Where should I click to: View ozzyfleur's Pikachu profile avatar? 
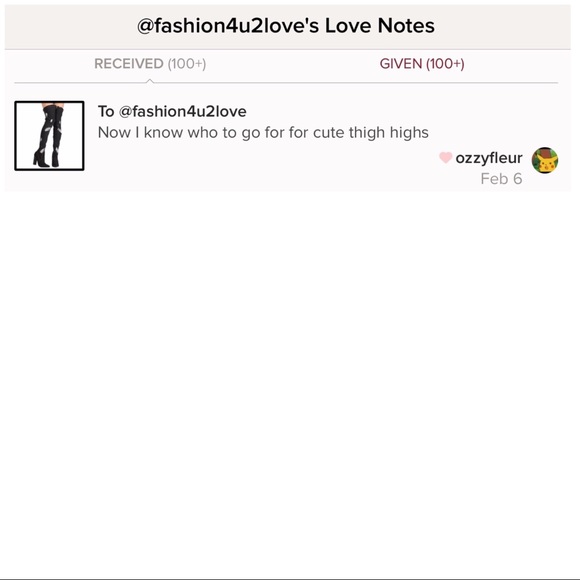pos(545,160)
